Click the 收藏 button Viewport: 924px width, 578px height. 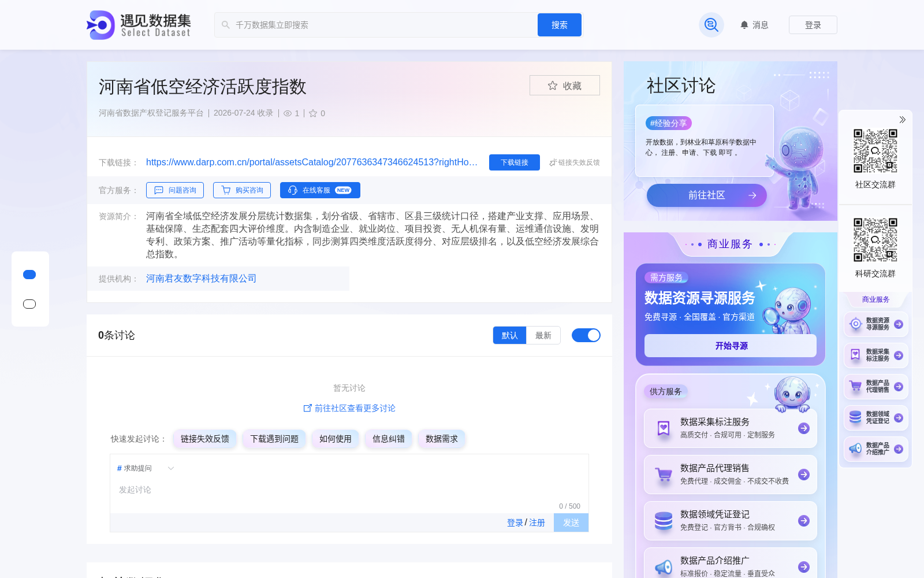tap(565, 86)
